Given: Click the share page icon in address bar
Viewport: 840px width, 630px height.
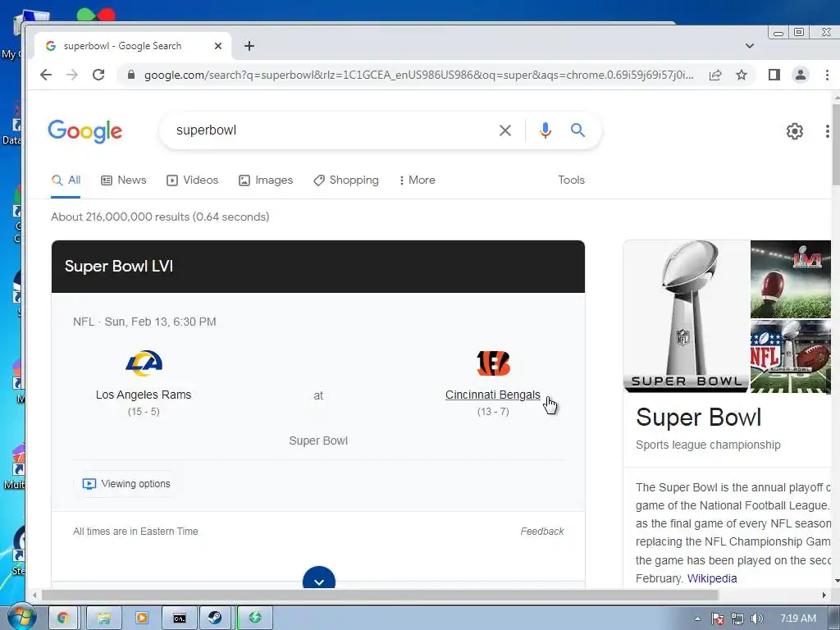Looking at the screenshot, I should (715, 75).
